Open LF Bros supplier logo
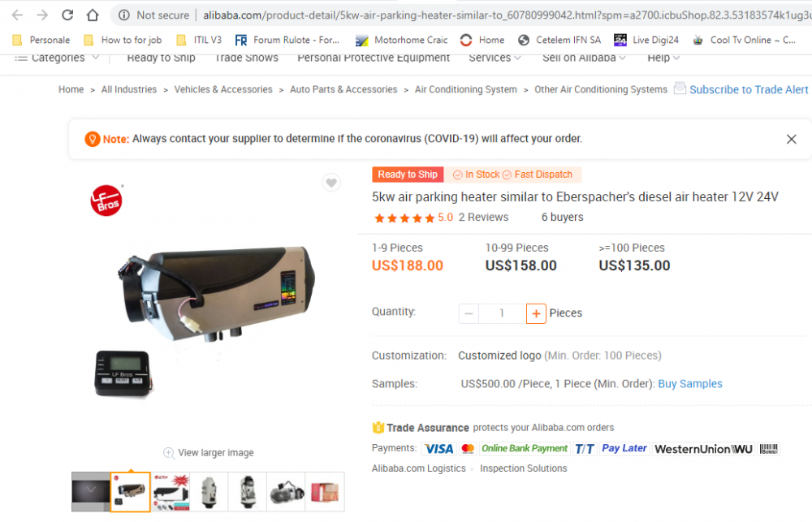This screenshot has width=812, height=522. 106,201
